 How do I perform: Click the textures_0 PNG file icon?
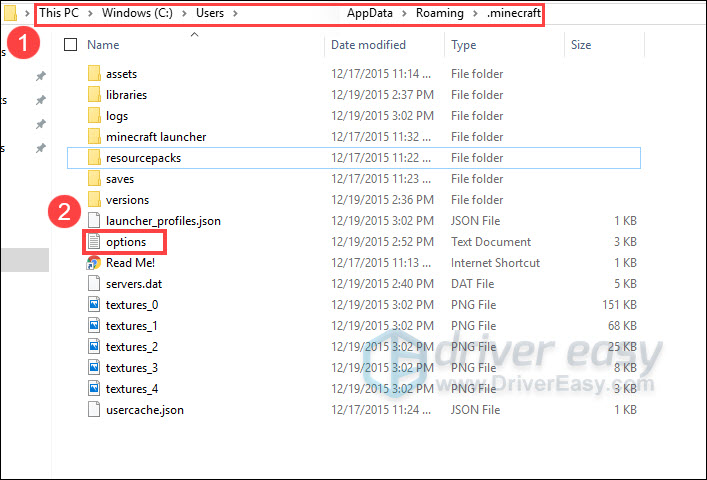(x=94, y=305)
